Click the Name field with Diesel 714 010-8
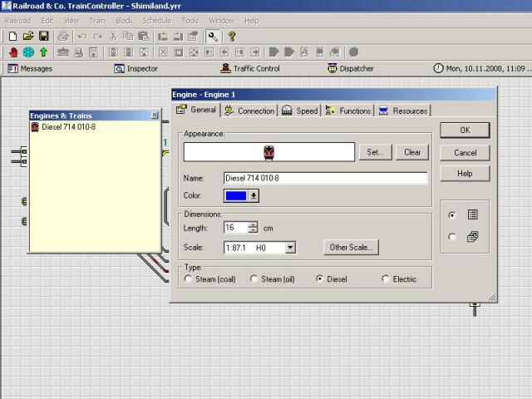 [325, 178]
